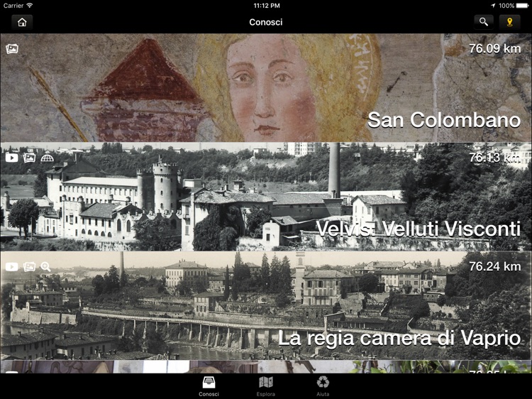Select the San Colombano fresco image

(266, 87)
